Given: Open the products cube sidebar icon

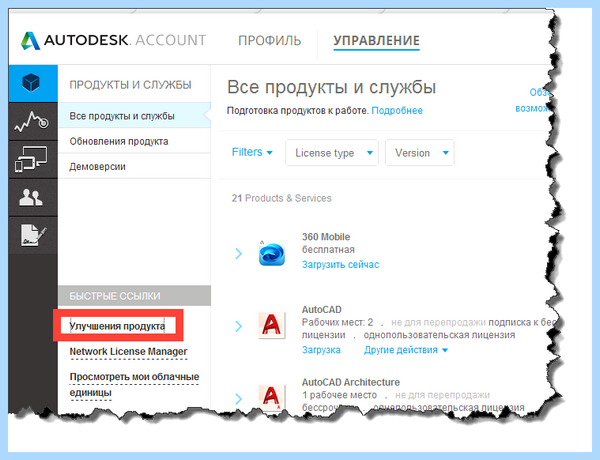Looking at the screenshot, I should [x=31, y=83].
